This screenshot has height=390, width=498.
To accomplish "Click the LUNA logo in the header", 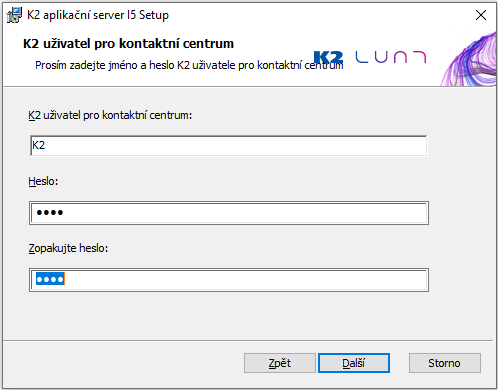I will click(x=391, y=57).
